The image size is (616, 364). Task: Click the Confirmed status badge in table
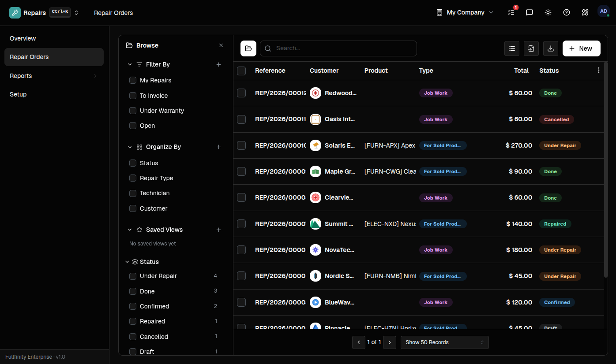click(x=557, y=302)
